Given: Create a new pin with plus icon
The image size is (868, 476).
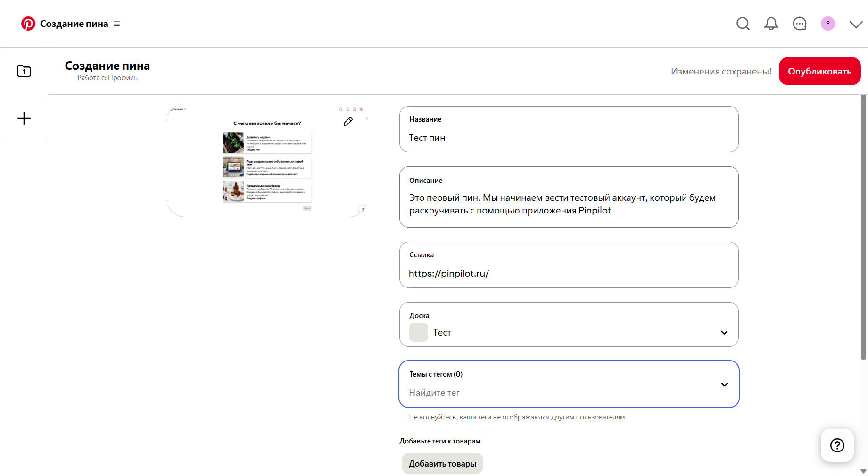Looking at the screenshot, I should pos(24,118).
